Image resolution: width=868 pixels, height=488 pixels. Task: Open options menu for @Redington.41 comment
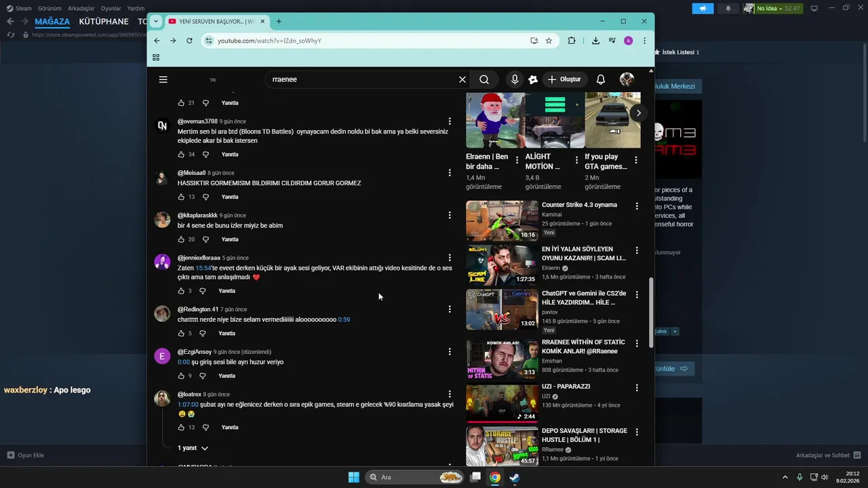(x=449, y=309)
